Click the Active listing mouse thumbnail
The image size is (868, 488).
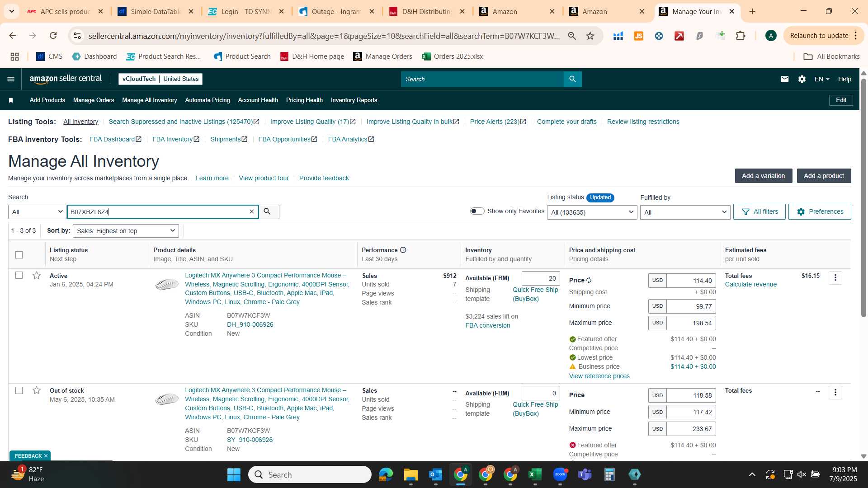tap(167, 284)
